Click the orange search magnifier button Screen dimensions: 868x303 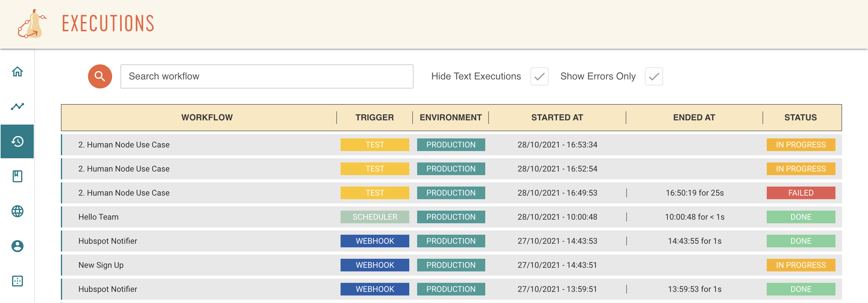[100, 76]
